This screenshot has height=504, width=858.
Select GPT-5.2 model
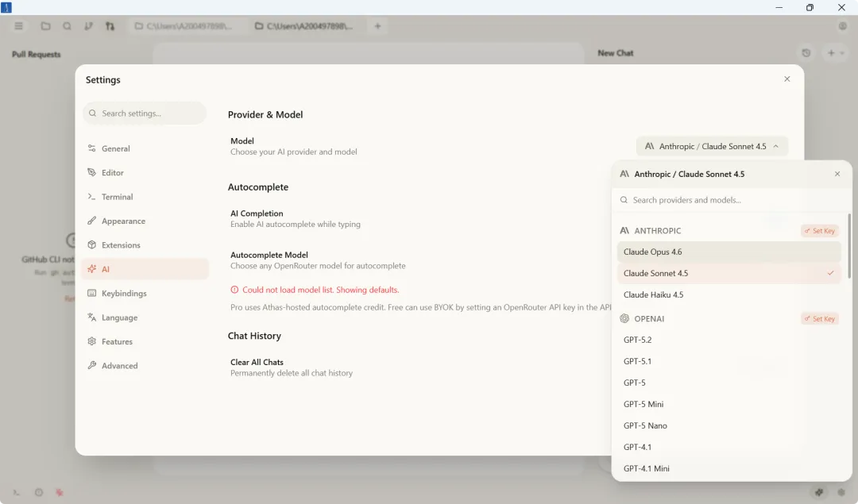pyautogui.click(x=729, y=340)
